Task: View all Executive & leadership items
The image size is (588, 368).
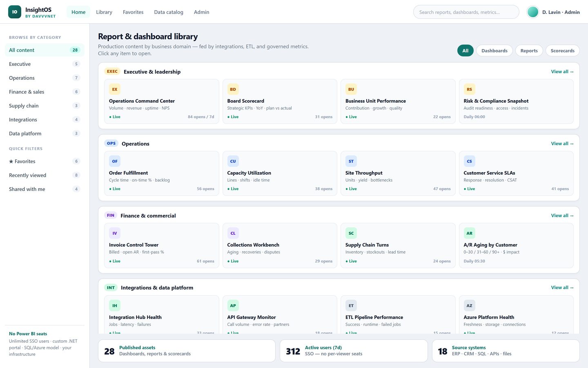Action: pyautogui.click(x=562, y=72)
